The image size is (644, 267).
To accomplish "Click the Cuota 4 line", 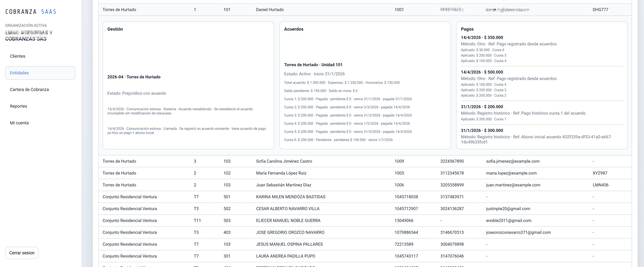I will tap(347, 124).
